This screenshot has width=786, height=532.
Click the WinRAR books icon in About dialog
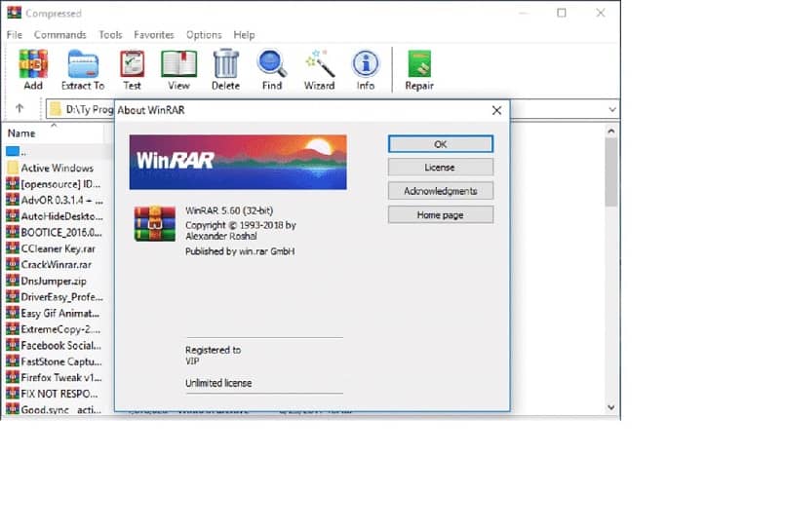[x=155, y=223]
